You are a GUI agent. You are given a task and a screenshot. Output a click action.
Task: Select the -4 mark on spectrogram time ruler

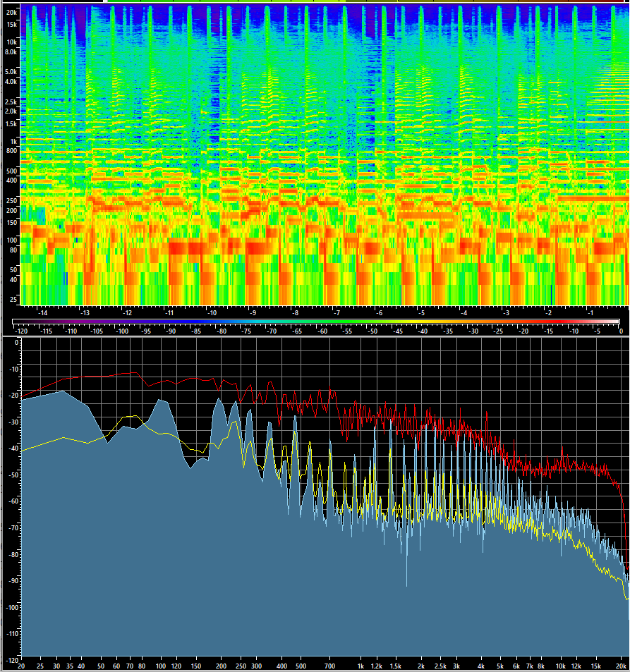pos(464,313)
